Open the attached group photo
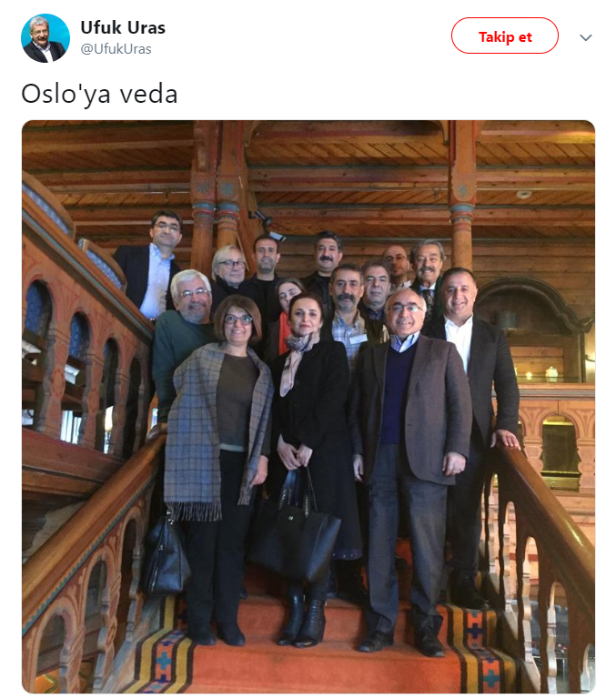Image resolution: width=616 pixels, height=699 pixels. (308, 406)
